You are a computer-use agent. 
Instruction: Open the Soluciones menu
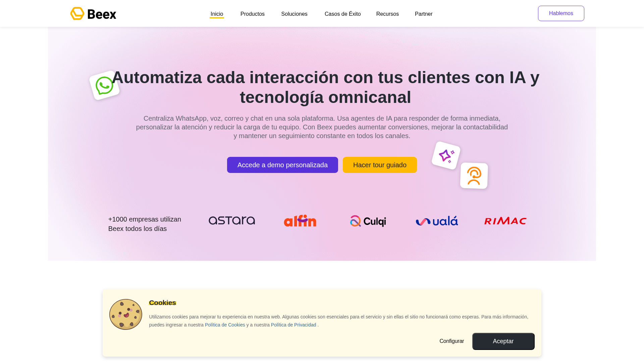coord(294,14)
